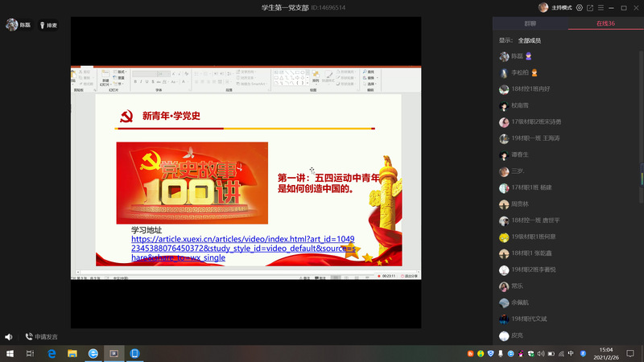644x362 pixels.
Task: Open the Windows Start menu
Action: click(x=10, y=353)
